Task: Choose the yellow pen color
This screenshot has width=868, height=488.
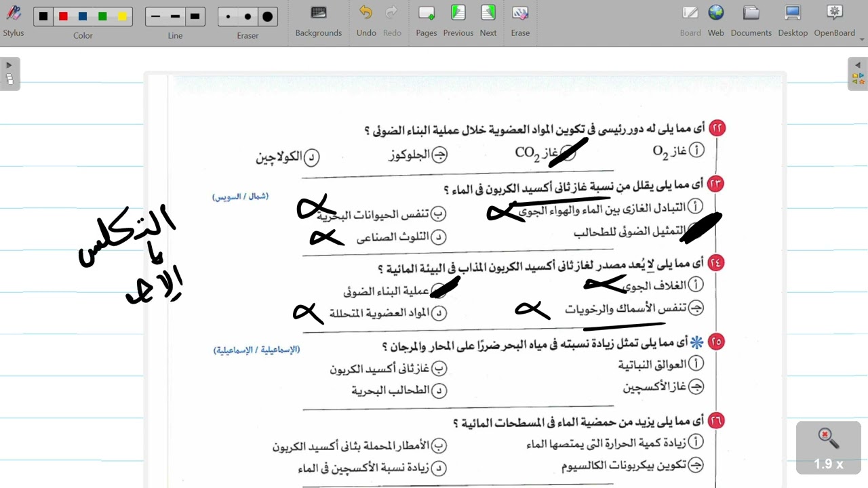Action: click(x=122, y=16)
